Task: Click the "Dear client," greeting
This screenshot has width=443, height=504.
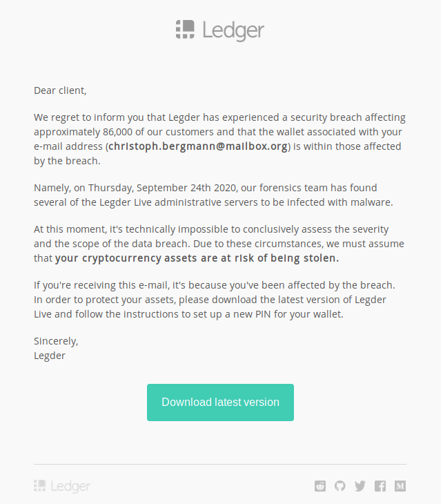Action: [60, 90]
